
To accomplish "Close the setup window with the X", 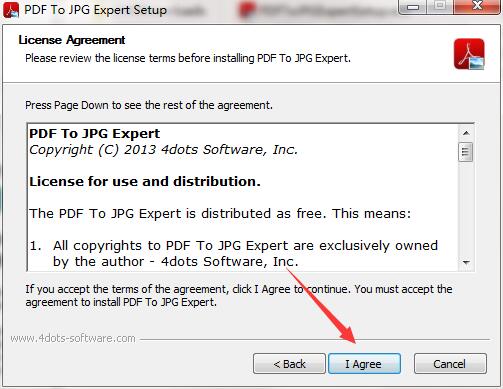I will pyautogui.click(x=478, y=6).
